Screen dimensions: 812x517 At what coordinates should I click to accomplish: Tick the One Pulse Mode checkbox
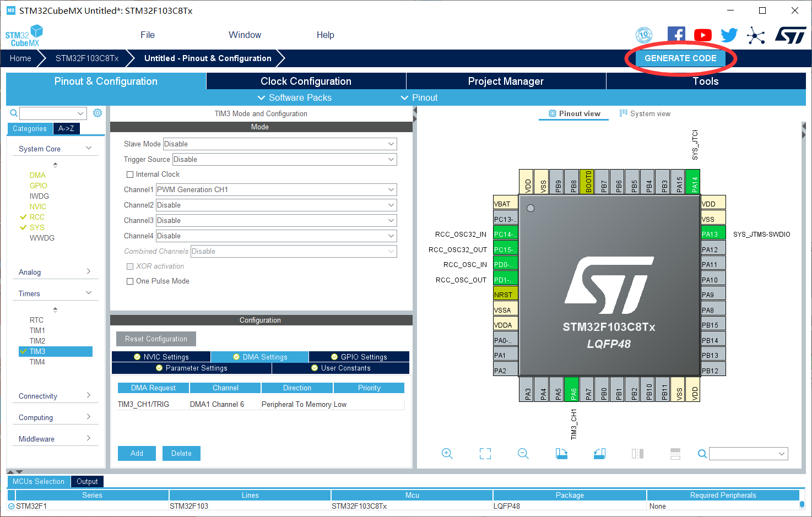[x=130, y=281]
